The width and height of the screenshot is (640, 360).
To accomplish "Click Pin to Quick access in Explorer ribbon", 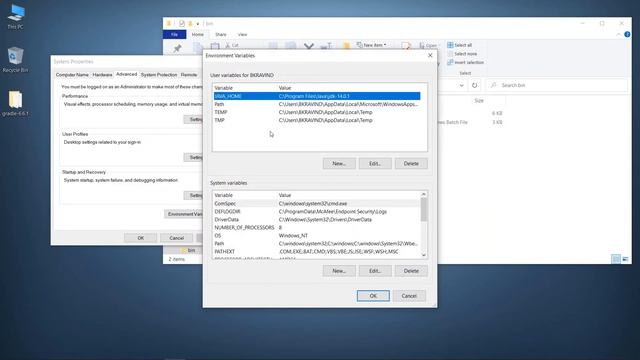I will 177,49.
